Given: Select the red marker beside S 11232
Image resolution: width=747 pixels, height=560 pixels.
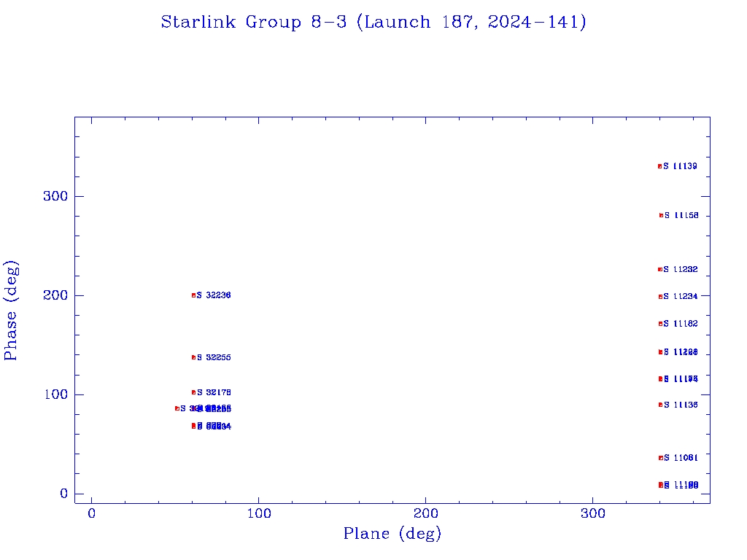Looking at the screenshot, I should point(660,270).
